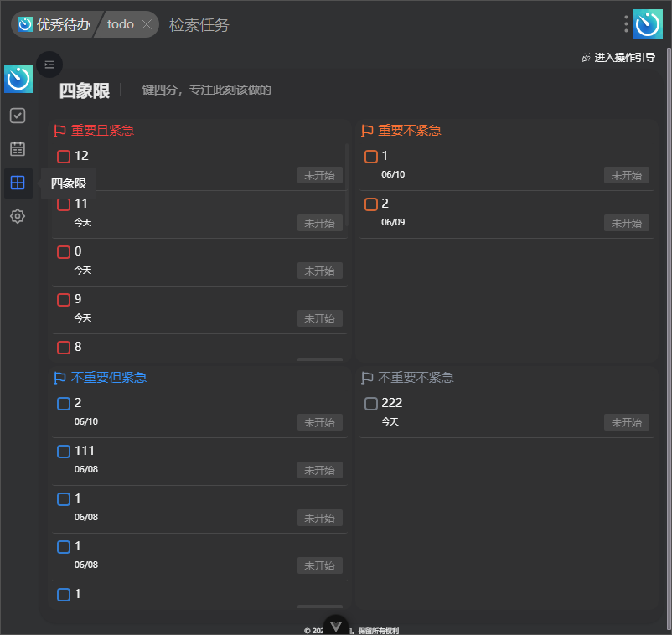Open the task titled 12

81,156
